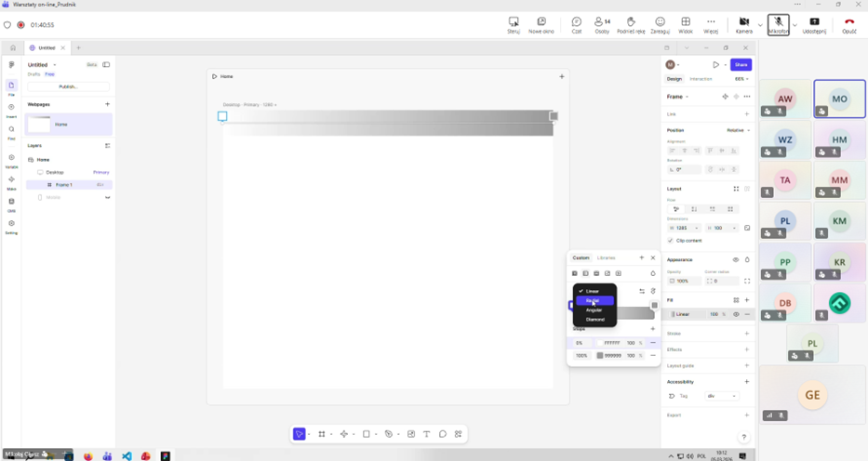Open the Find tool in sidebar
868x461 pixels.
(11, 130)
